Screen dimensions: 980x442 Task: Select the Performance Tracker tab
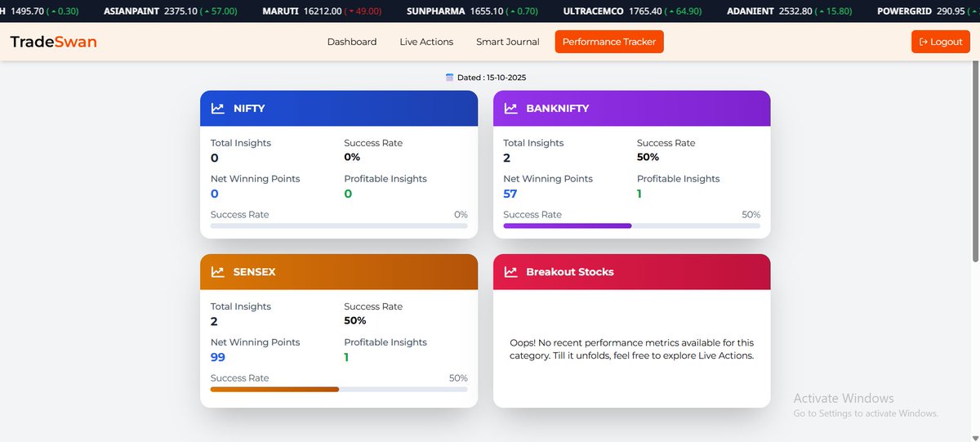pos(609,42)
